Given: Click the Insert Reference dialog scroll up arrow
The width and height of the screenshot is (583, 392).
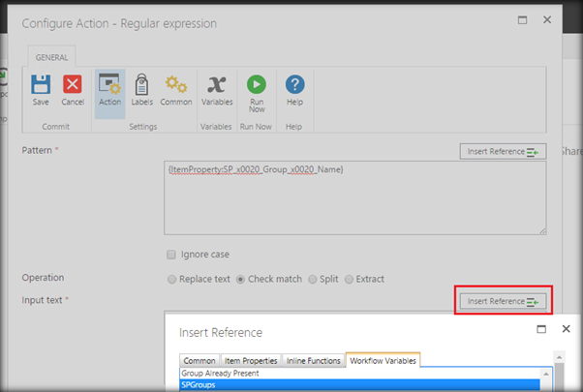Looking at the screenshot, I should [559, 357].
